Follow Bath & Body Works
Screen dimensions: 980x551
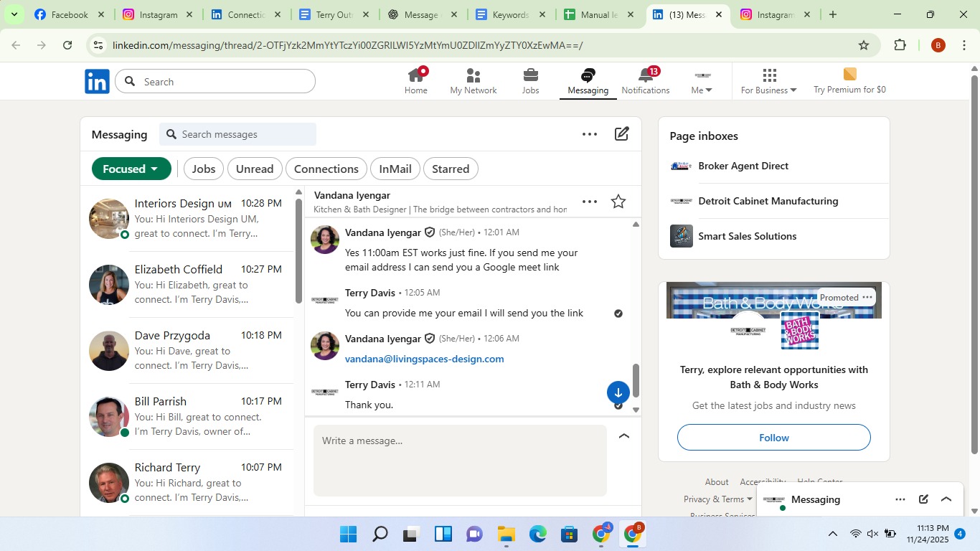773,438
